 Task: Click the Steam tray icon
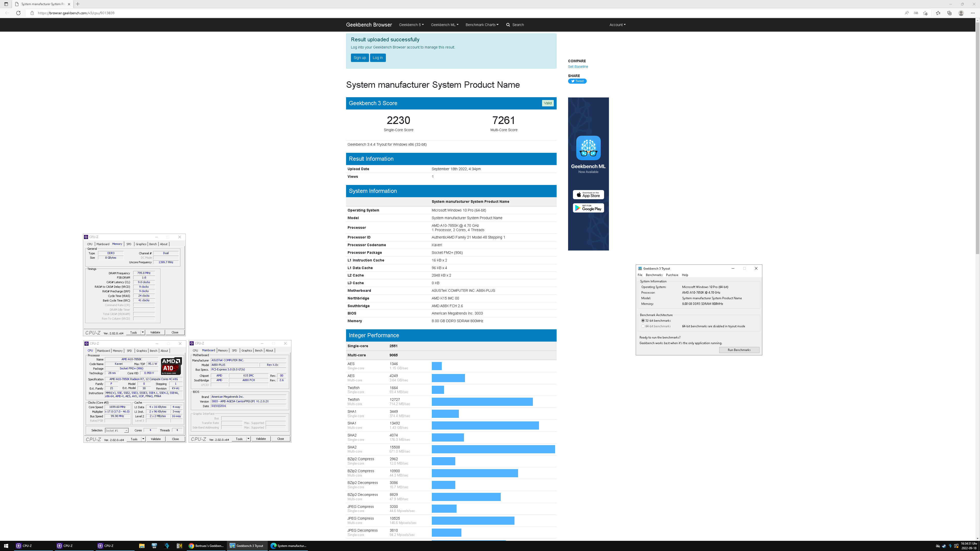944,546
